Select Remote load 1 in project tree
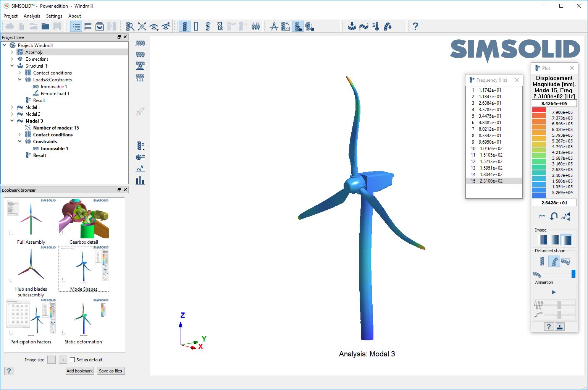This screenshot has width=588, height=390. [x=55, y=94]
